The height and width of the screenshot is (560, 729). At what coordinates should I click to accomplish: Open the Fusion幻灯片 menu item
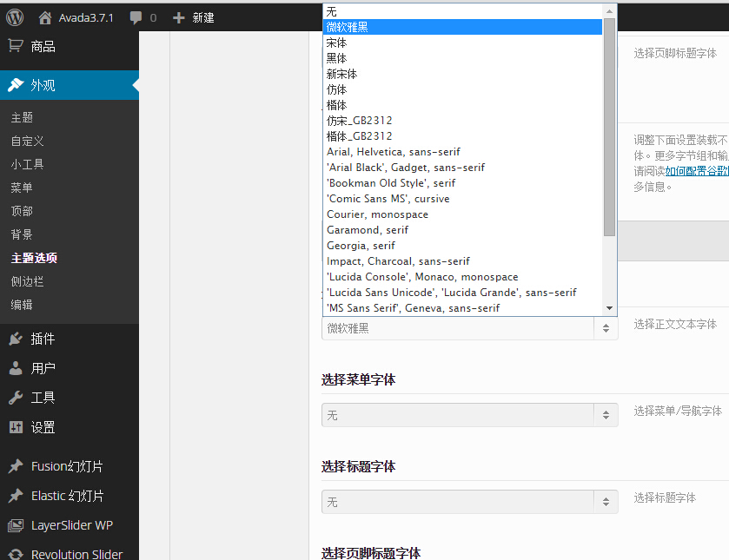point(67,466)
